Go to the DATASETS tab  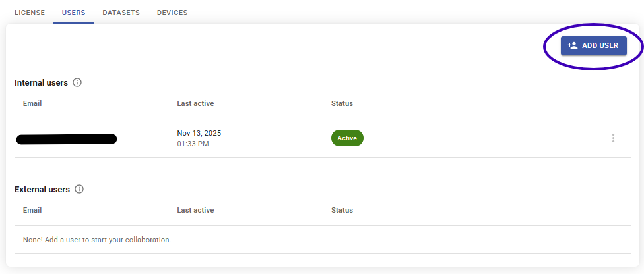[121, 13]
